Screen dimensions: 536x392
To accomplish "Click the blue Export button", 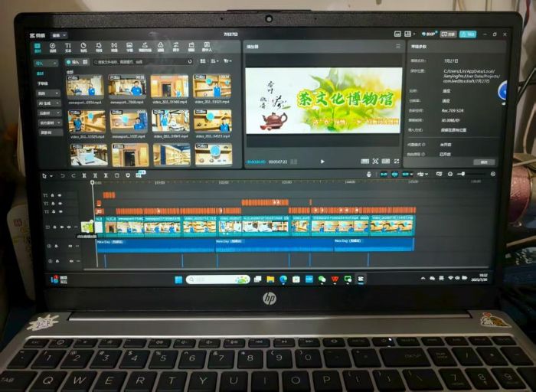I will click(467, 34).
